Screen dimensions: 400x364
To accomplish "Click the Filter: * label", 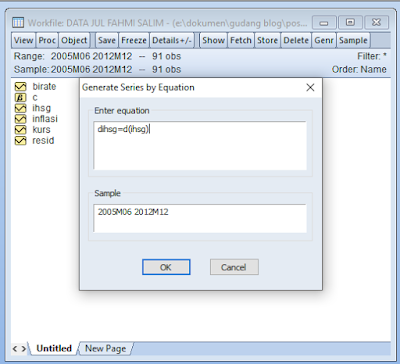I will point(372,56).
